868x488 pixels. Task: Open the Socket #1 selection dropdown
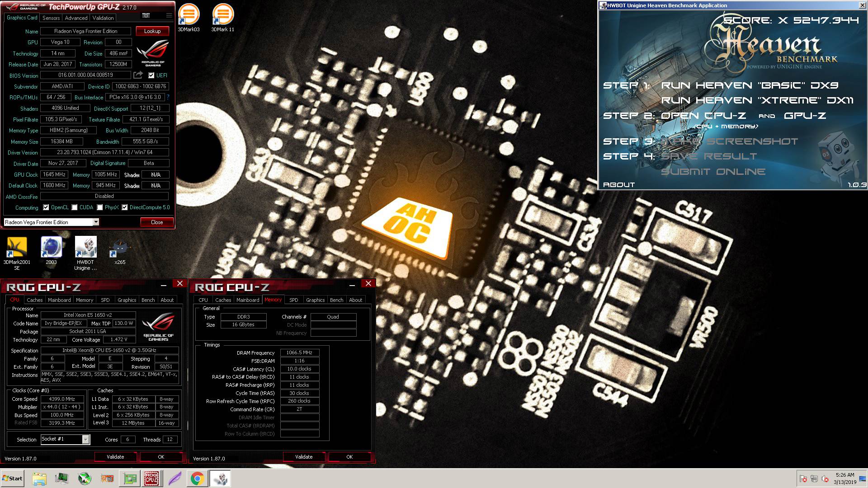pos(66,439)
